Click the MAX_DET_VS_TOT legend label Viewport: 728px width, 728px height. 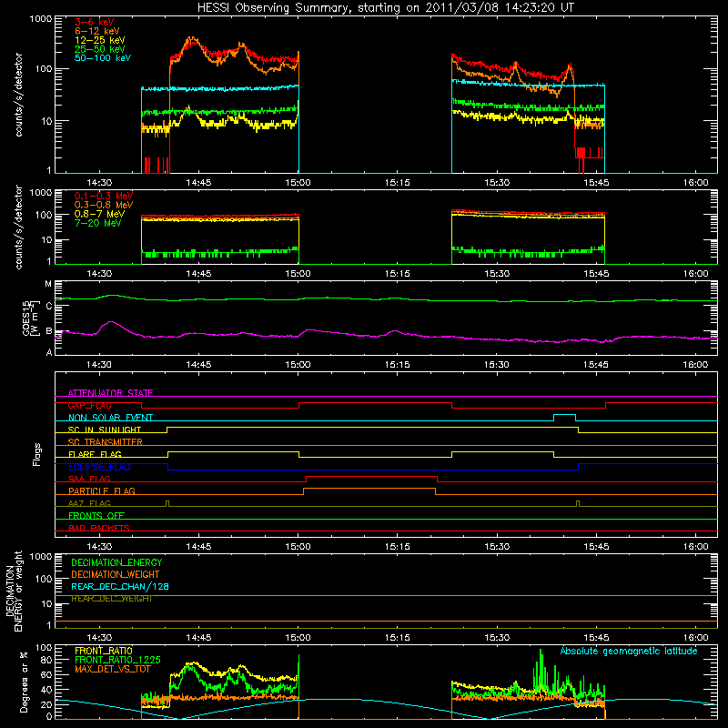(113, 669)
